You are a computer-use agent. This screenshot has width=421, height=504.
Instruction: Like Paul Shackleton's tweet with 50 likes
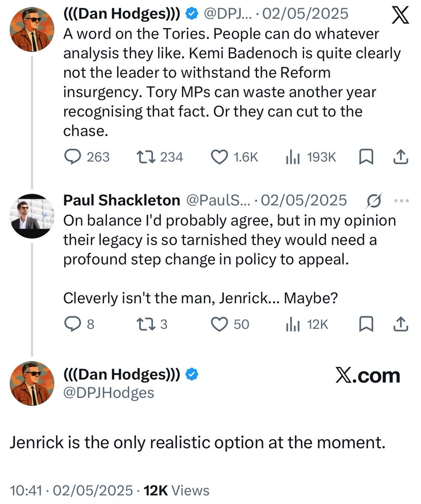click(x=219, y=324)
